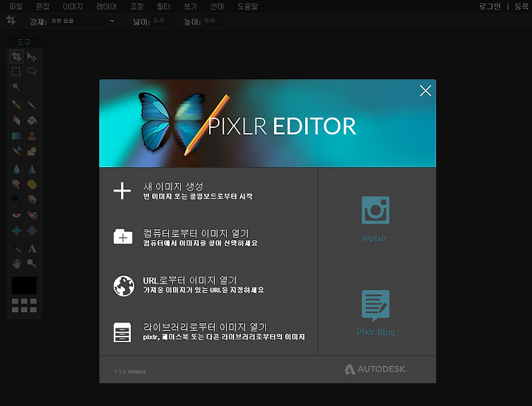Select the Pinch tool

[x=32, y=231]
